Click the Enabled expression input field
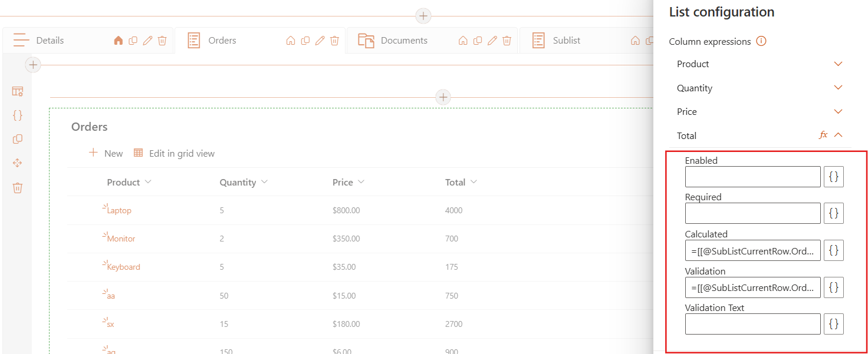This screenshot has width=868, height=354. pos(752,177)
